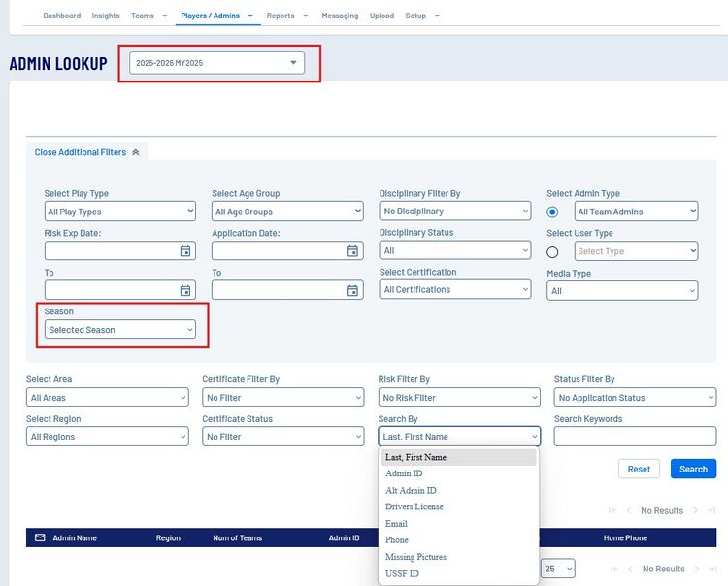Expand the Select Play Type dropdown
Image resolution: width=728 pixels, height=586 pixels.
119,212
